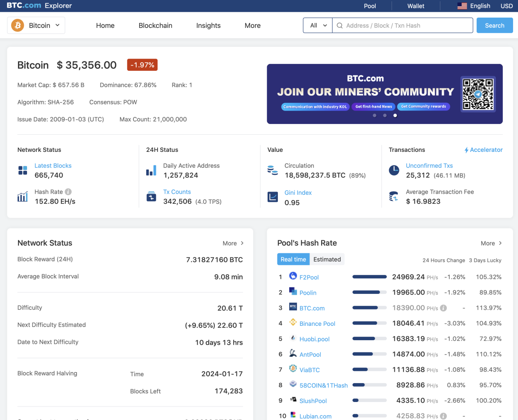
Task: Click the Binance Pool logo icon
Action: (293, 322)
